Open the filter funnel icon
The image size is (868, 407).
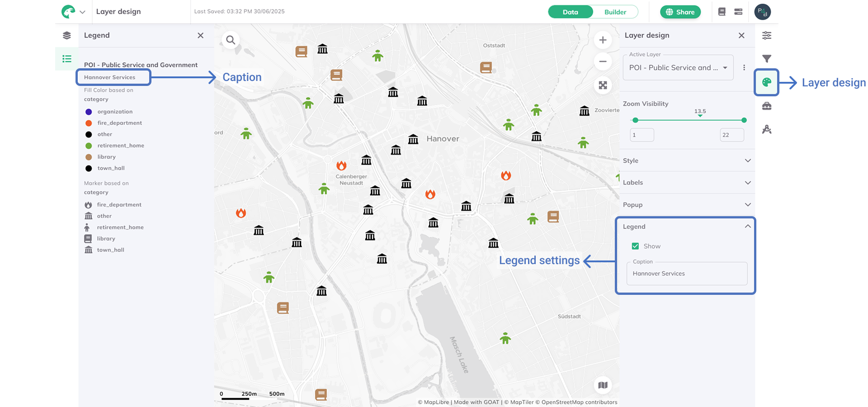[x=766, y=59]
